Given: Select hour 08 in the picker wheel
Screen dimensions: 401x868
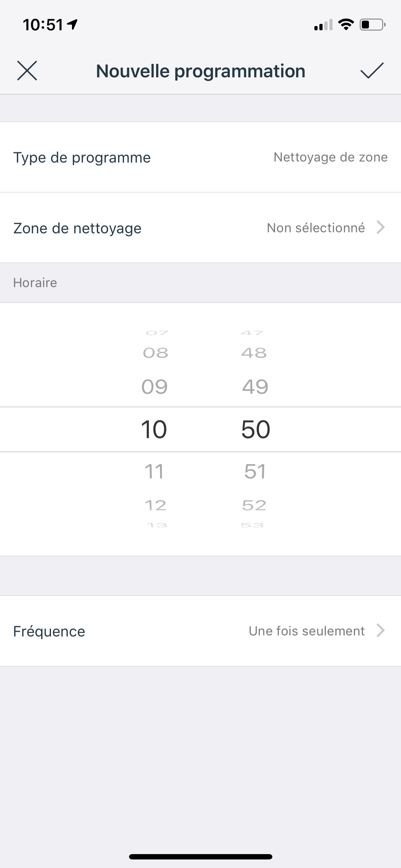Looking at the screenshot, I should (155, 353).
